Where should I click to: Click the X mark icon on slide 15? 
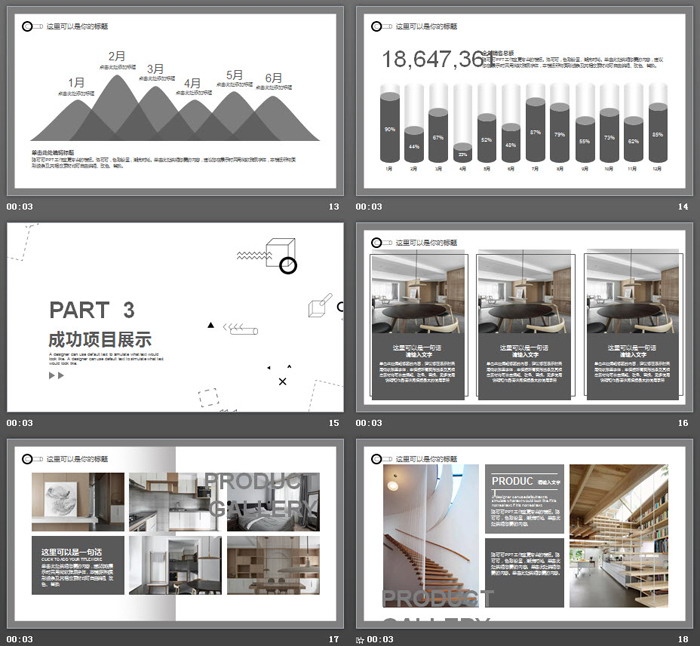click(282, 381)
